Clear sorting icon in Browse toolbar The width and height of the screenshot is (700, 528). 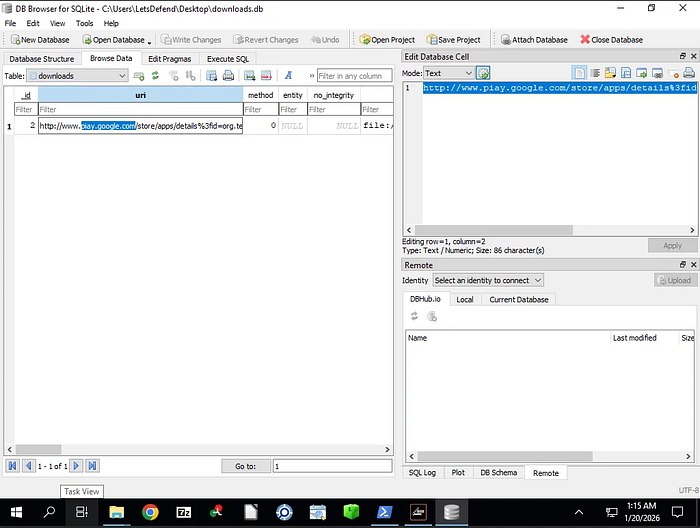tap(190, 76)
